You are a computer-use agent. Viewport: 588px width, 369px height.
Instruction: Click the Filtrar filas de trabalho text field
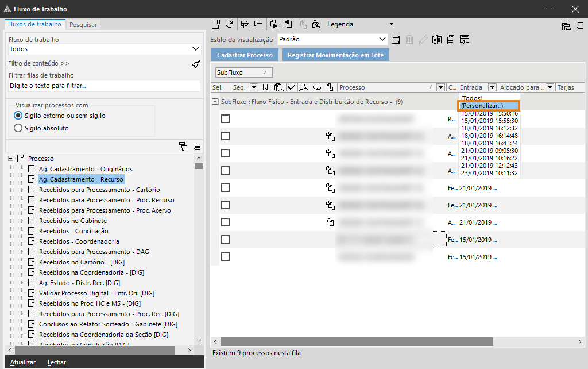[103, 86]
